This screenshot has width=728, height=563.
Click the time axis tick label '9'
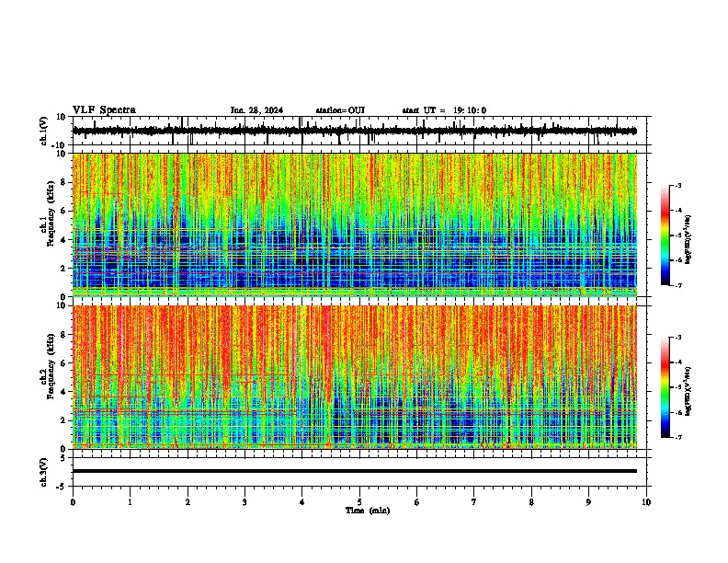[588, 502]
